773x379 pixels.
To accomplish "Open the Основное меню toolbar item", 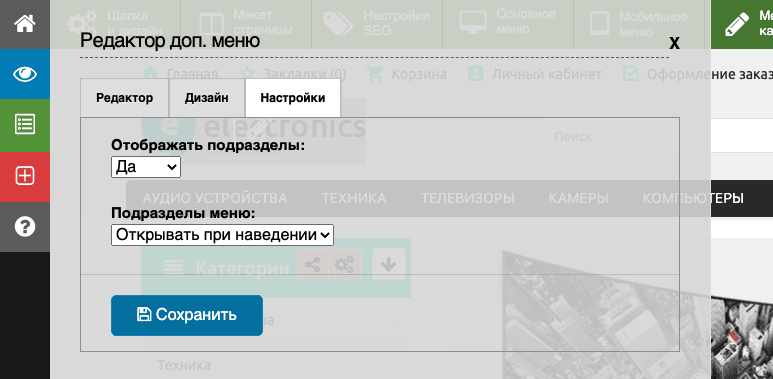I will (x=508, y=24).
